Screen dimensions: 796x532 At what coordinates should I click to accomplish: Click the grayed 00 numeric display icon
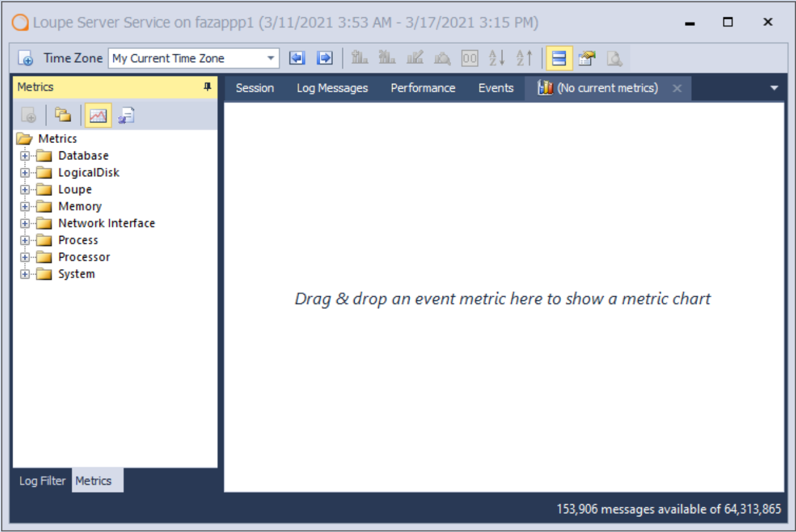coord(470,59)
